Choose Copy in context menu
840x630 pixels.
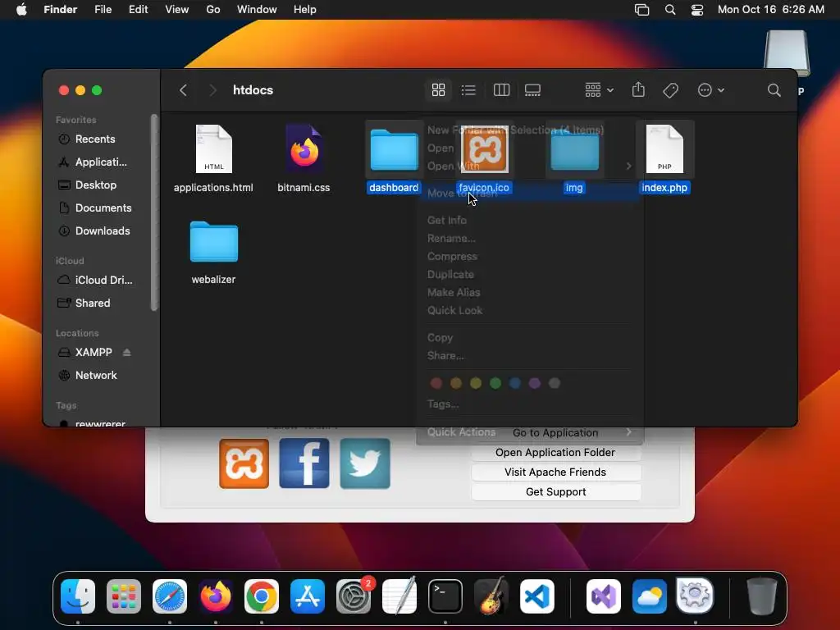click(x=529, y=337)
